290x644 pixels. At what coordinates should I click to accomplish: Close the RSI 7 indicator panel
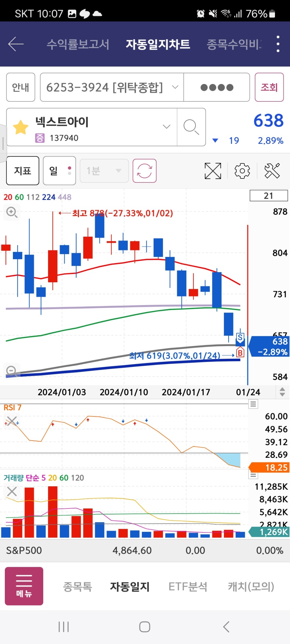[x=12, y=421]
